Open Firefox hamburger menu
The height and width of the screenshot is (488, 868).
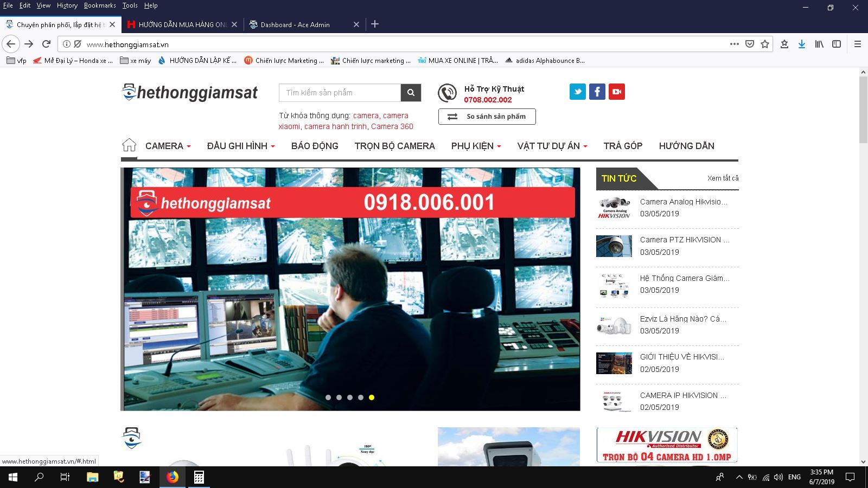[858, 44]
